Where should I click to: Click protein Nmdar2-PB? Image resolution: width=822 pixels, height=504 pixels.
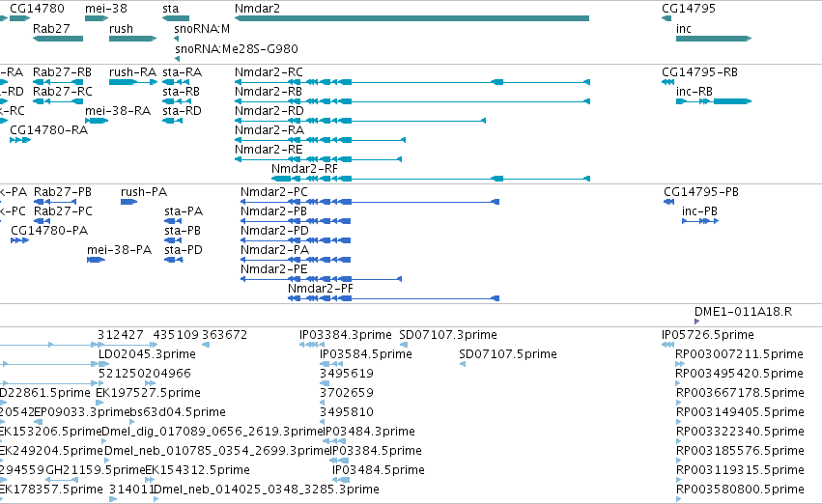[x=273, y=211]
